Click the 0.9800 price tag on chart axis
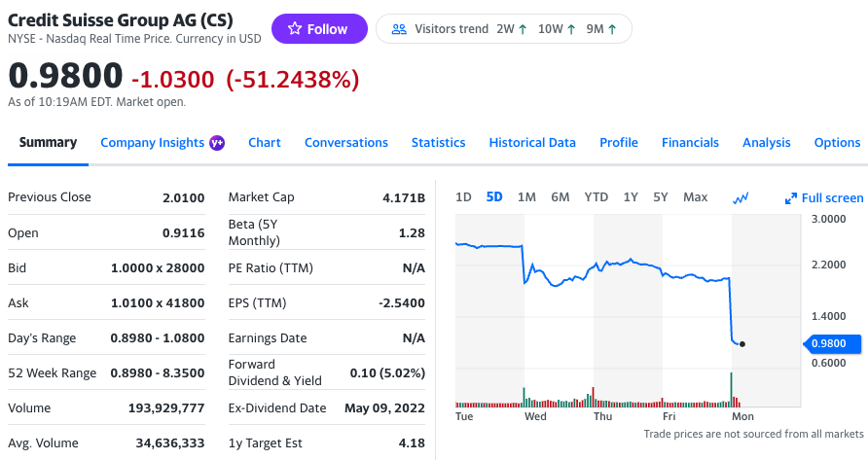The image size is (868, 460). 832,343
